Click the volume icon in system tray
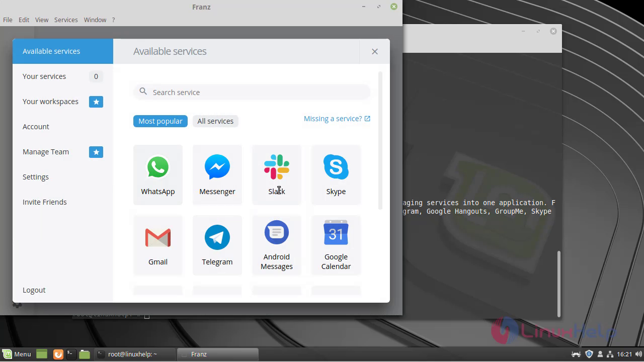Image resolution: width=644 pixels, height=362 pixels. point(638,354)
